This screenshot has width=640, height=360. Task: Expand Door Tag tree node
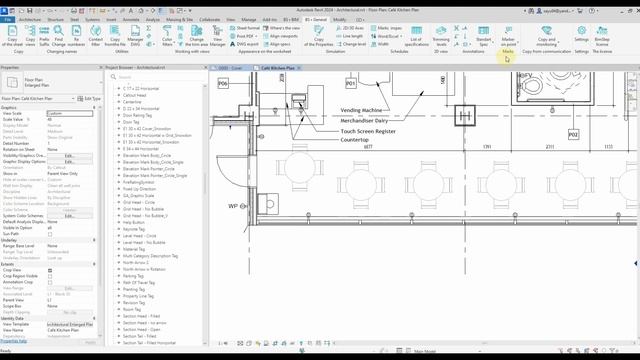(119, 122)
